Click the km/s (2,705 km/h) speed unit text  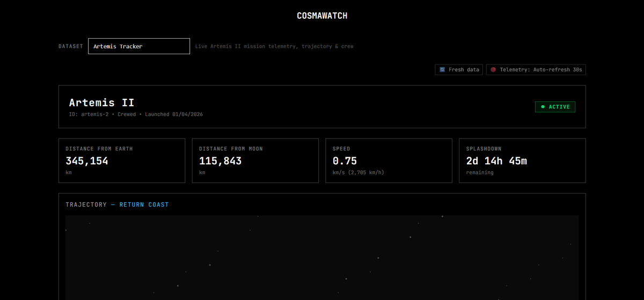[358, 173]
